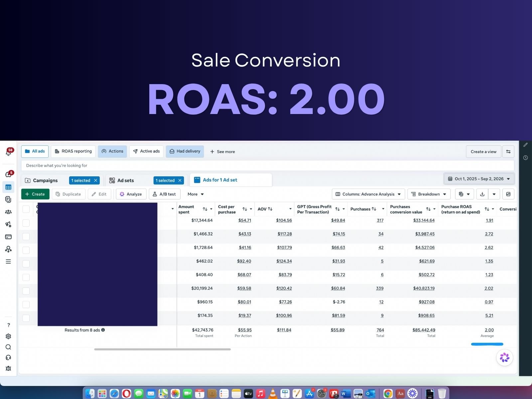Click the horizontal table scrollbar

(x=162, y=349)
